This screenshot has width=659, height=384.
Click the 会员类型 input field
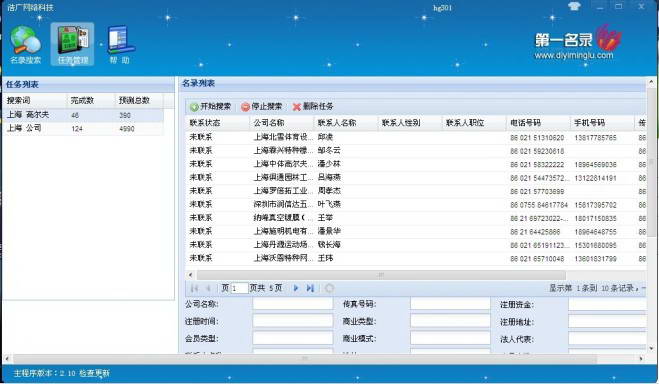pyautogui.click(x=293, y=339)
